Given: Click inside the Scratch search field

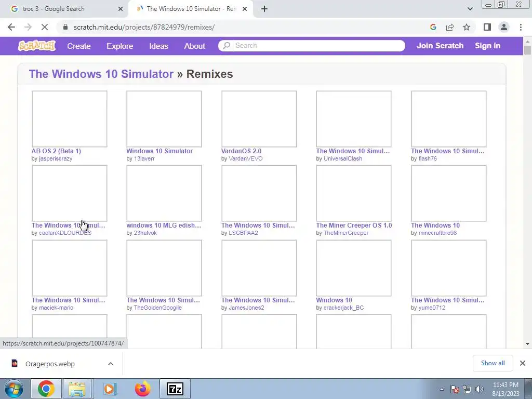Looking at the screenshot, I should (318, 46).
